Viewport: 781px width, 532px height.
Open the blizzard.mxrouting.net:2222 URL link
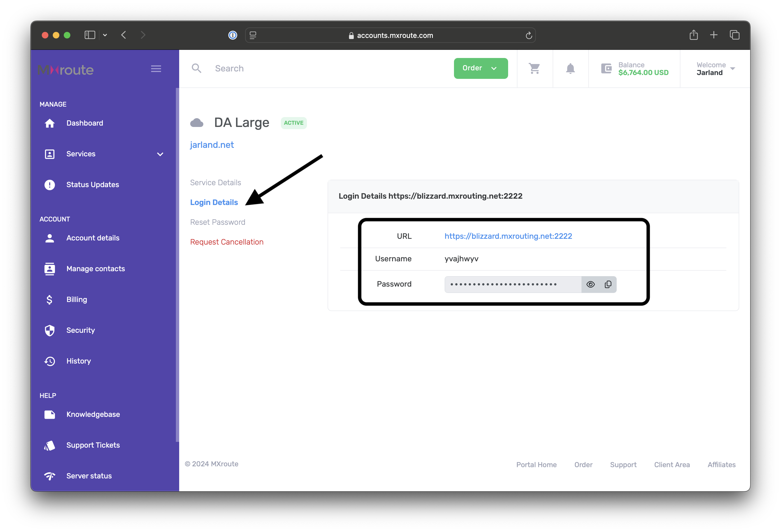508,236
